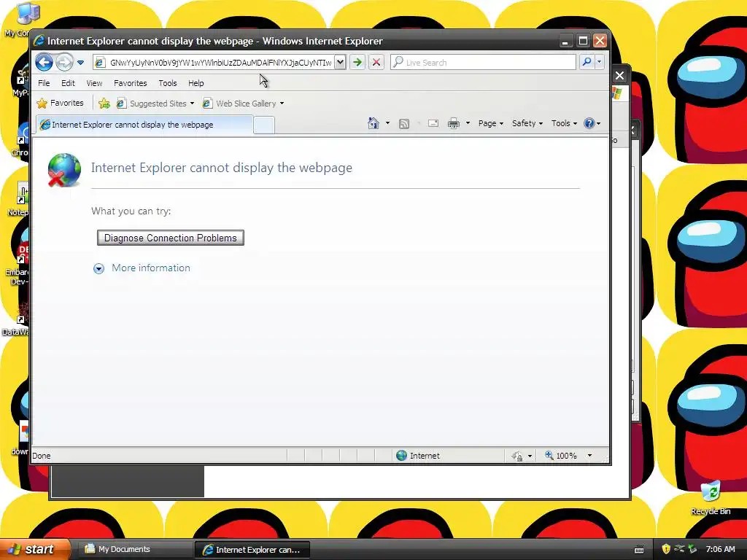The height and width of the screenshot is (560, 747).
Task: Click the red Stop loading button
Action: tap(376, 62)
